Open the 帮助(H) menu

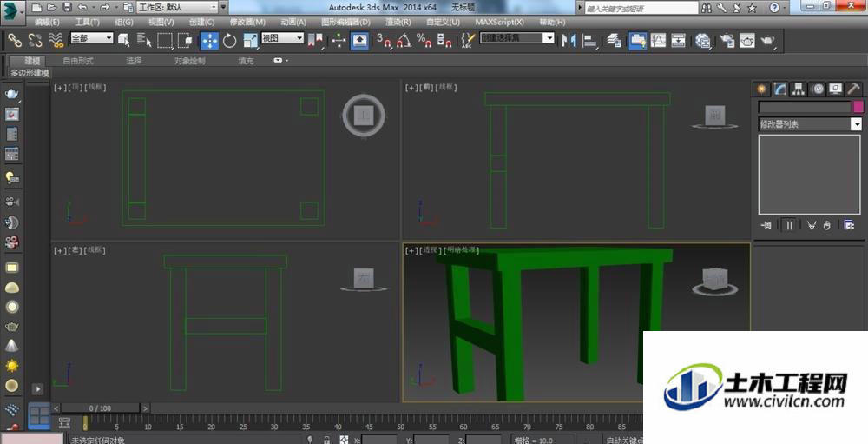click(x=552, y=23)
